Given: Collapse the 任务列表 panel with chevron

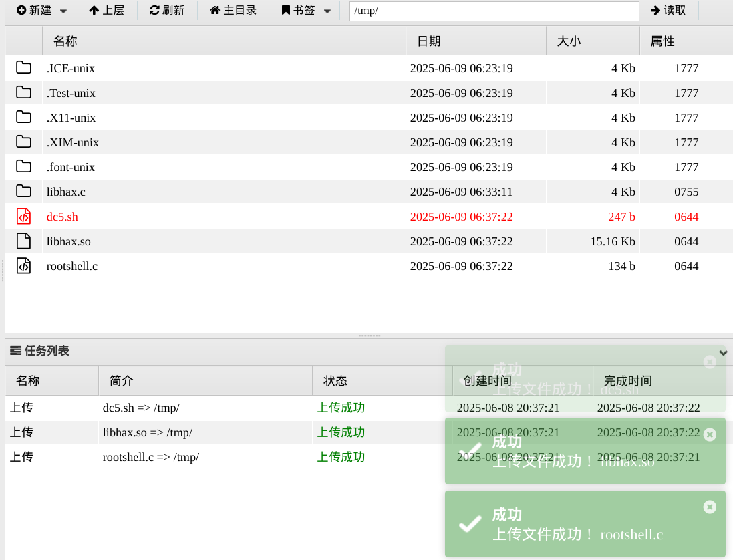Looking at the screenshot, I should pos(723,352).
